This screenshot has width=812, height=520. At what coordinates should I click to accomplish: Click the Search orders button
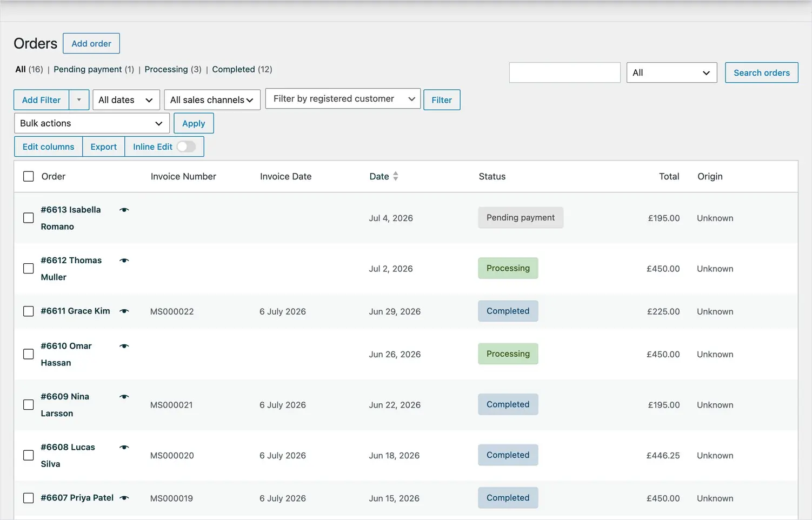pyautogui.click(x=762, y=72)
